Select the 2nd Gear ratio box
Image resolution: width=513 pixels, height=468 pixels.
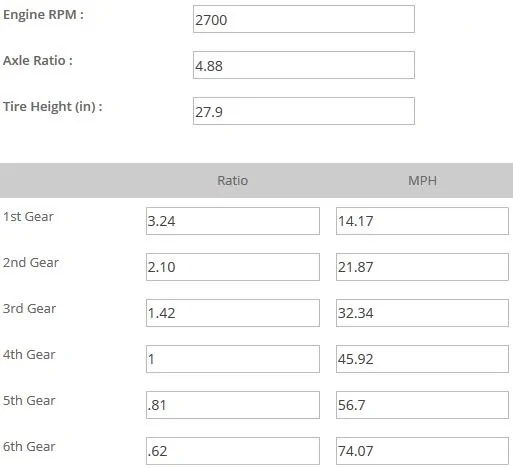(233, 267)
